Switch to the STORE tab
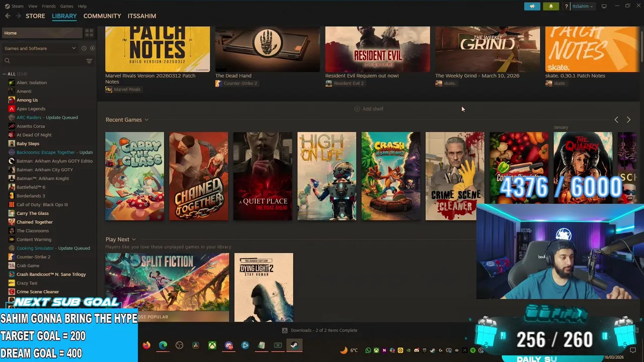This screenshot has height=362, width=644. coord(35,16)
